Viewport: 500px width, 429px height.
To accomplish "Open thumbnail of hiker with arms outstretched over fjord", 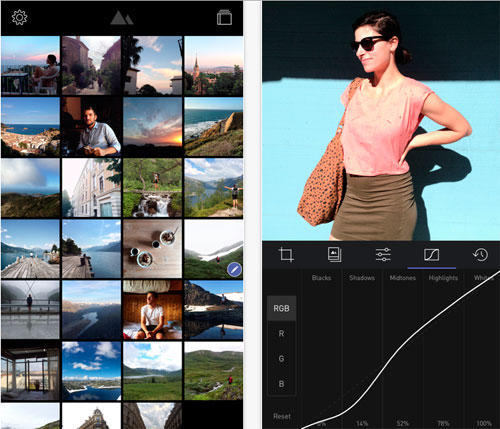I will pyautogui.click(x=214, y=188).
